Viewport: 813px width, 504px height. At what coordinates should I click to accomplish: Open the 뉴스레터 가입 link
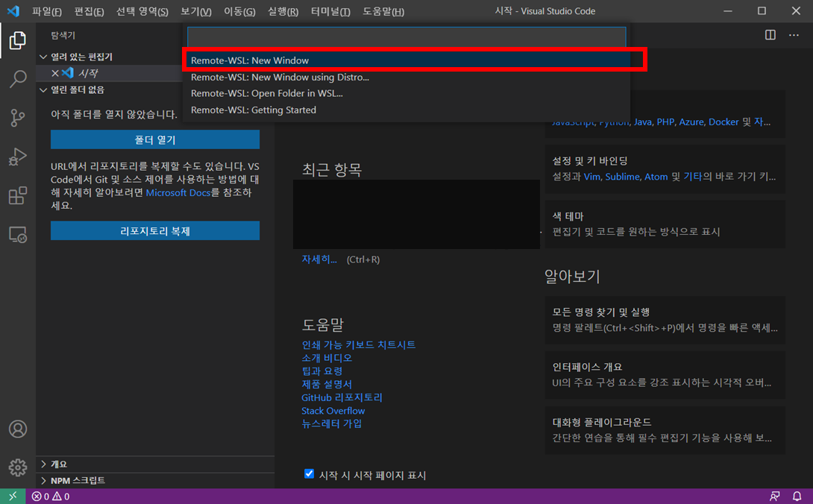(331, 423)
